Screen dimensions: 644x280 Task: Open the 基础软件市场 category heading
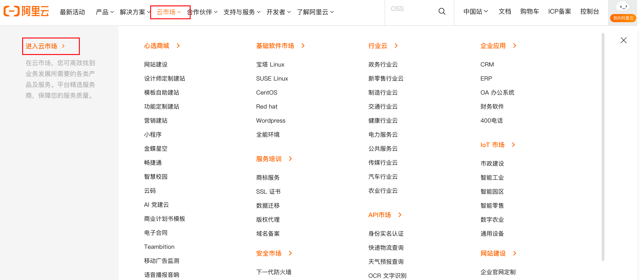(x=275, y=46)
